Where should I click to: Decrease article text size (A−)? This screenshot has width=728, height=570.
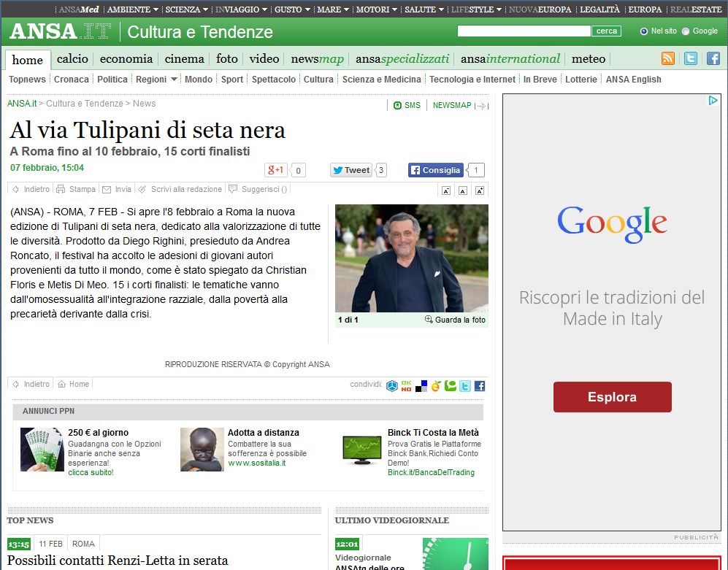[446, 190]
